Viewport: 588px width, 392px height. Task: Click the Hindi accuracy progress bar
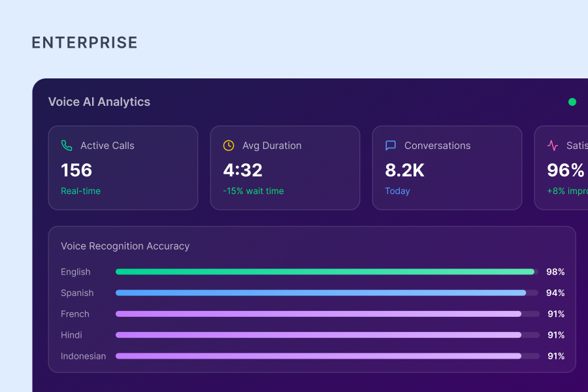click(319, 335)
